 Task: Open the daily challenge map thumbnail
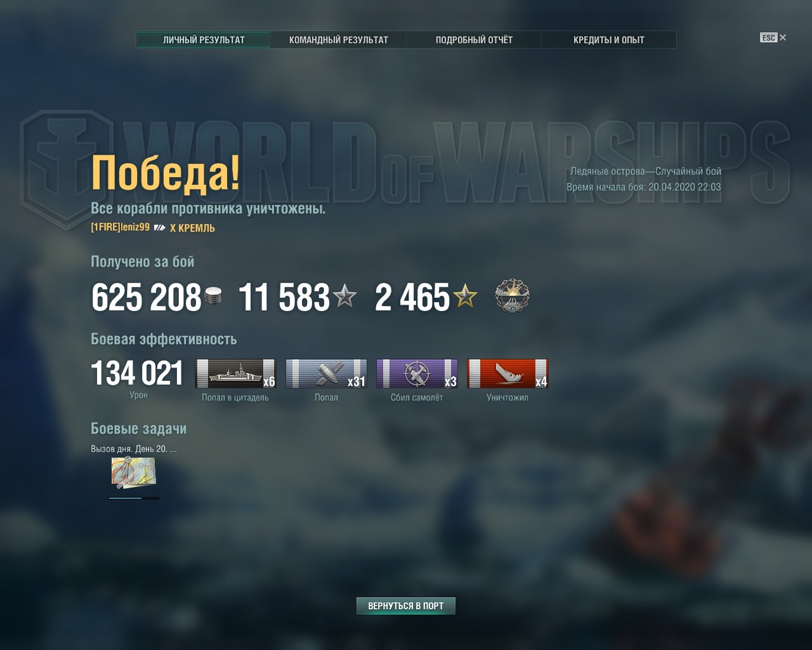[x=134, y=473]
